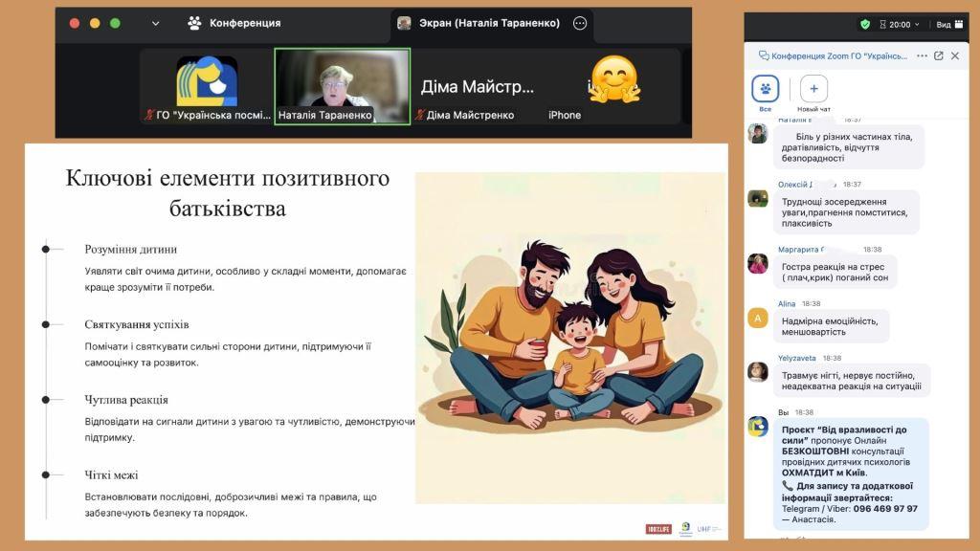This screenshot has height=551, width=980.
Task: Select the 'Все' chat group icon
Action: coord(765,90)
